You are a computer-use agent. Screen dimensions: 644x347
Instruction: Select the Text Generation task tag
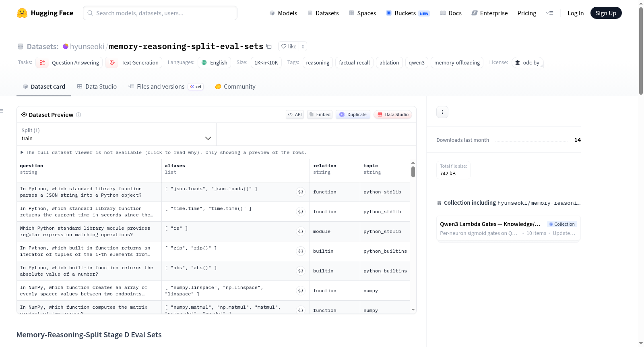point(134,62)
